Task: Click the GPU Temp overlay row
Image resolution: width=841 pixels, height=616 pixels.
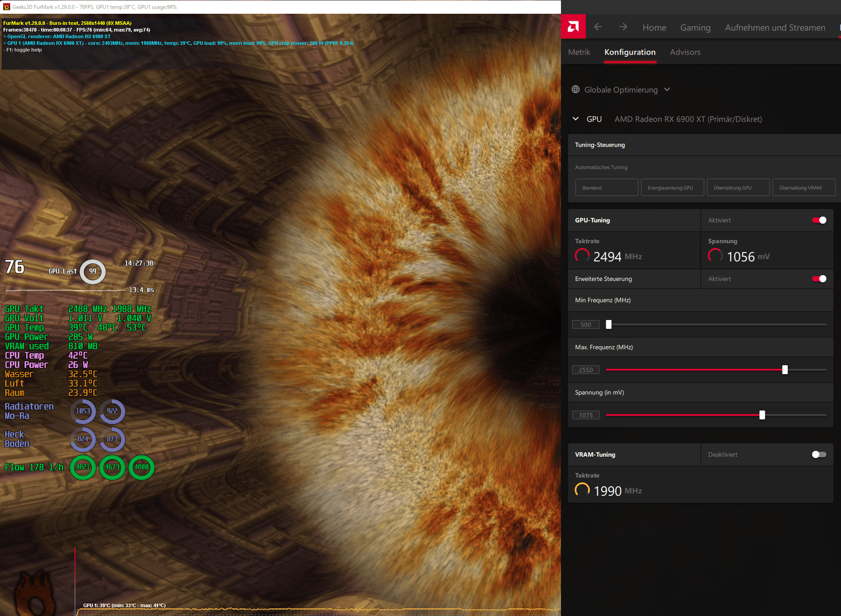Action: [x=75, y=327]
